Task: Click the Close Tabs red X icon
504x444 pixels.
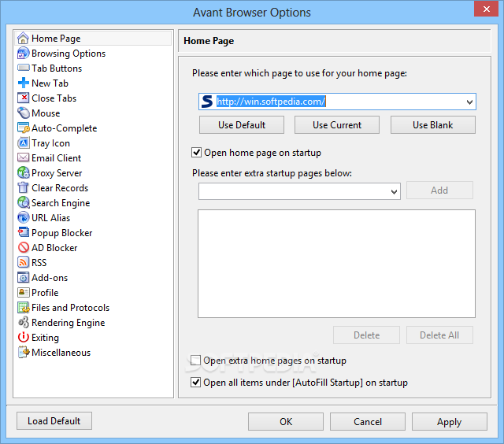Action: (23, 98)
